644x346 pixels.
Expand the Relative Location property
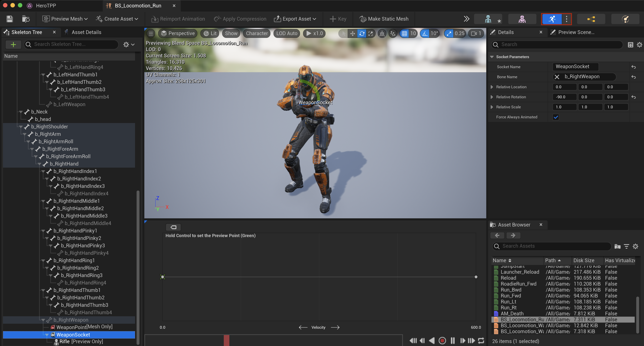tap(492, 87)
